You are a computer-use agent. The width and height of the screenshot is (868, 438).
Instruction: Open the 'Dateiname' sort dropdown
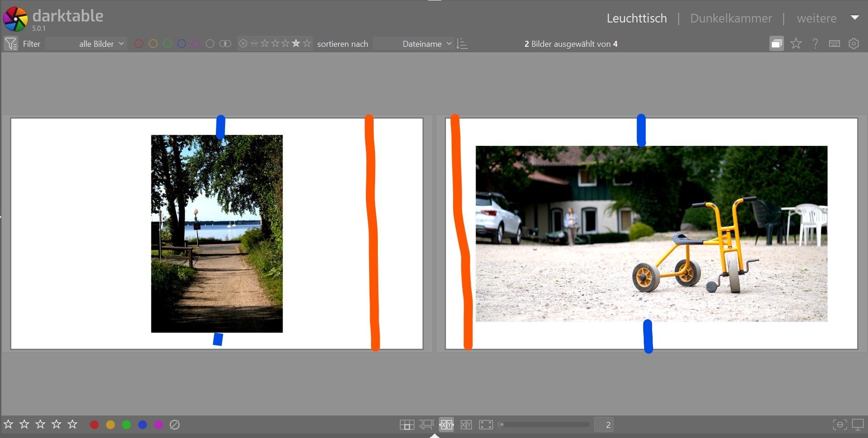(426, 44)
